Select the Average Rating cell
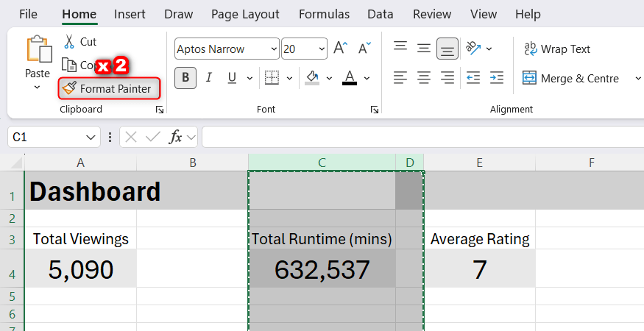 tap(480, 238)
